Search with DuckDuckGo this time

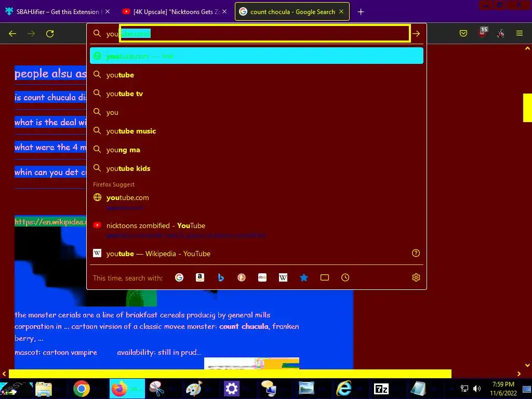pyautogui.click(x=242, y=277)
